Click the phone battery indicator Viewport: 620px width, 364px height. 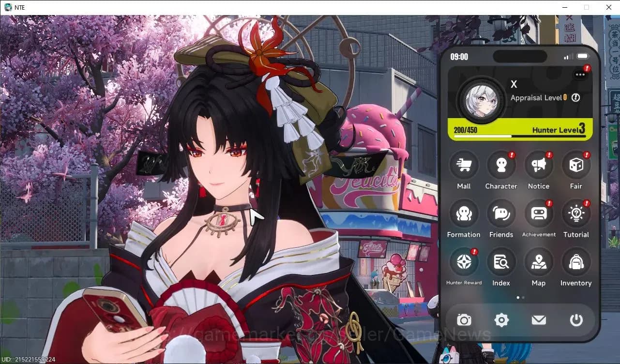(583, 57)
